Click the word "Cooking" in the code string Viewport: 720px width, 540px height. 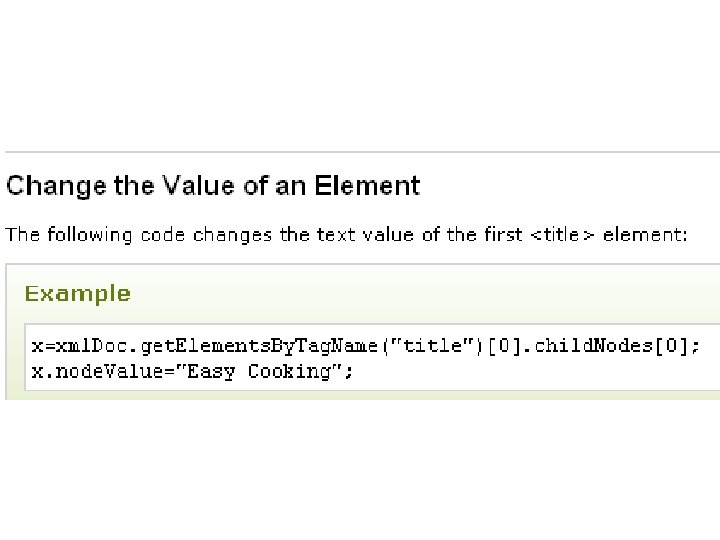click(x=289, y=371)
